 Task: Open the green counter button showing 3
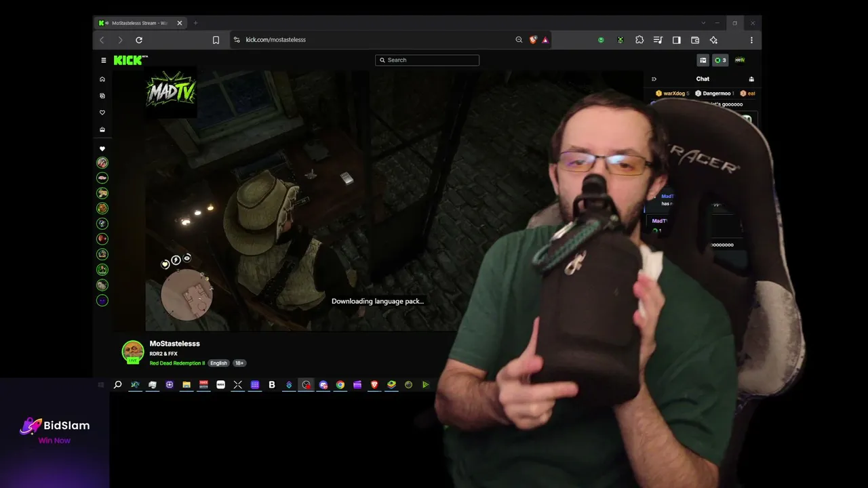point(720,60)
